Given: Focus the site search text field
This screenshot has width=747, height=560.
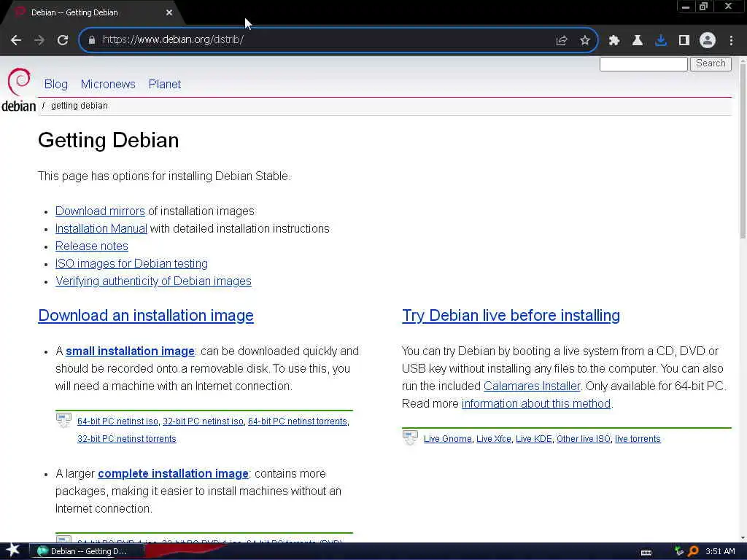Looking at the screenshot, I should pyautogui.click(x=643, y=64).
